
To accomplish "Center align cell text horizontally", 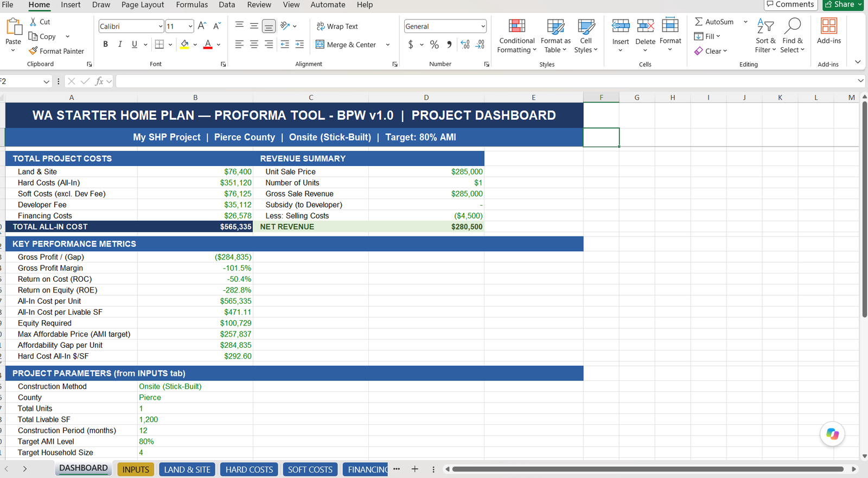I will (254, 44).
